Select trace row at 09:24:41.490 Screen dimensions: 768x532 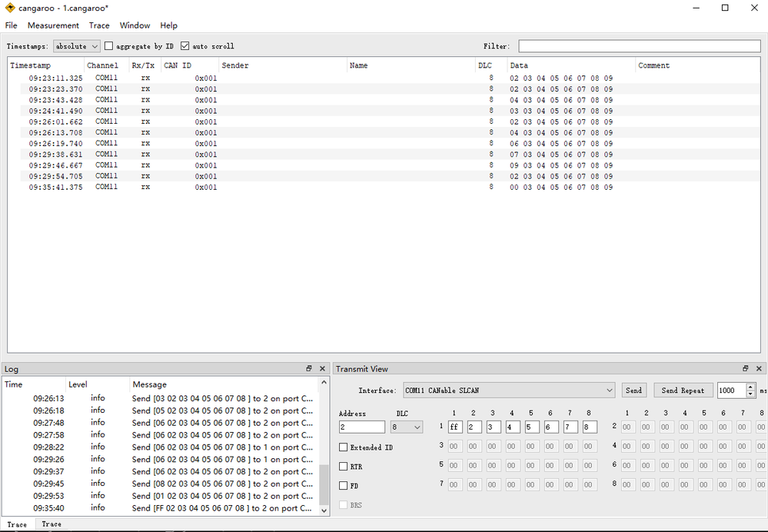[x=384, y=111]
